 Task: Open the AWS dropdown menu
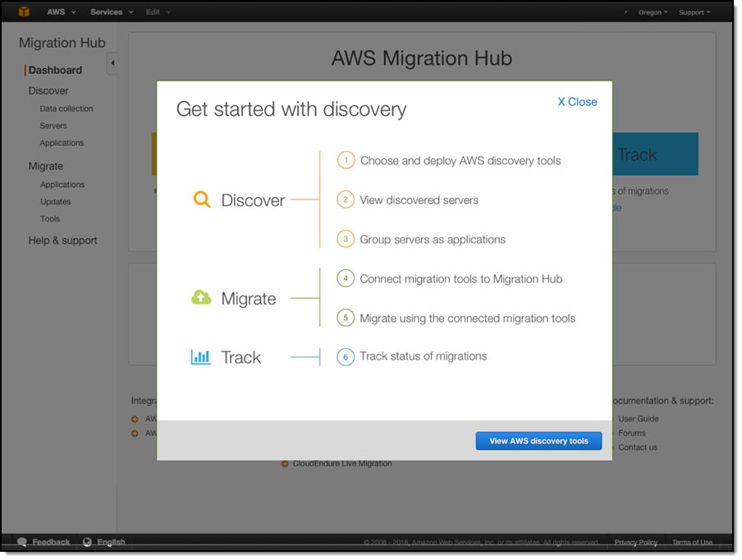pos(61,12)
